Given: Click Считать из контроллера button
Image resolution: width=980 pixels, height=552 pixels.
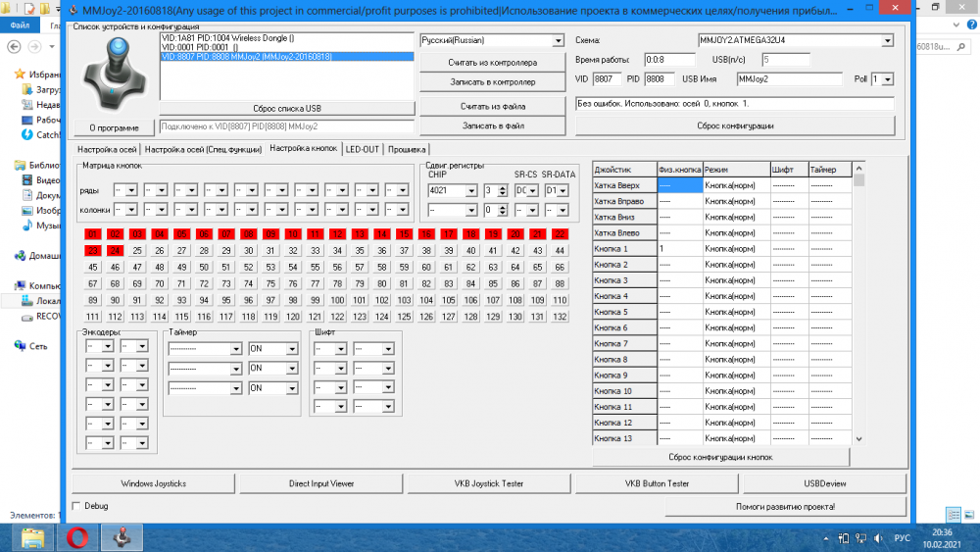Looking at the screenshot, I should [x=492, y=62].
